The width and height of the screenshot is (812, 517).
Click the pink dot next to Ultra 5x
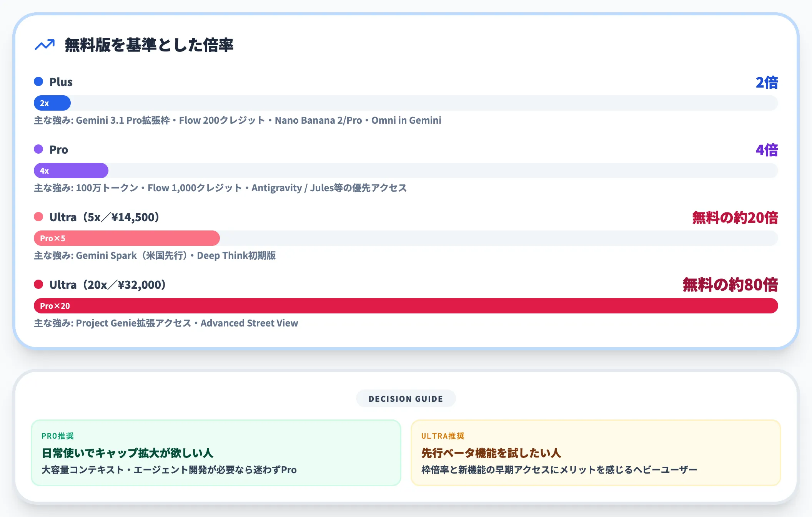38,217
